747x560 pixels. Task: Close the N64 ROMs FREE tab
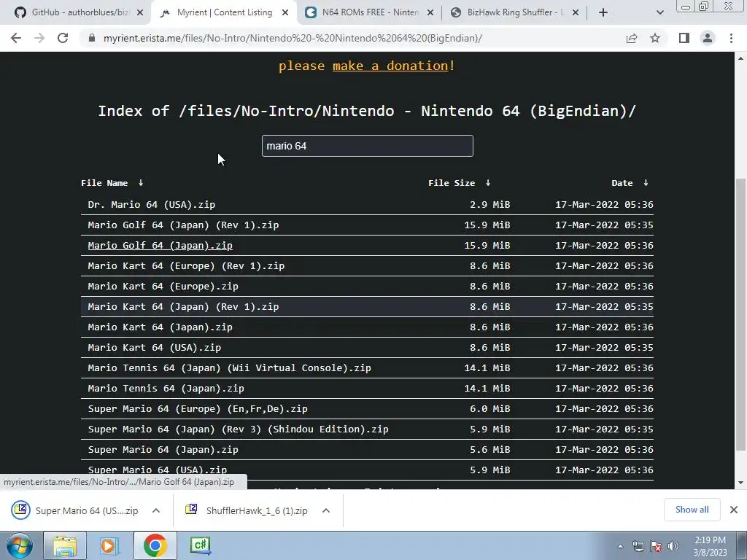coord(430,13)
